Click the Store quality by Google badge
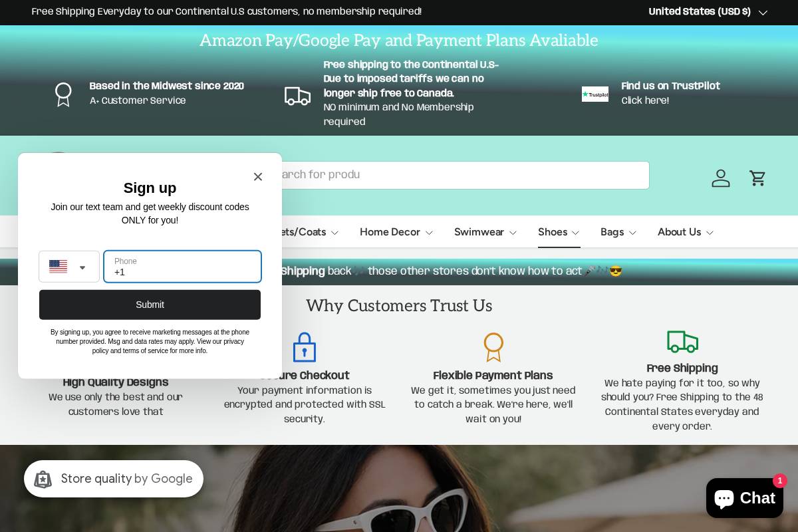The image size is (798, 532). coord(114,479)
